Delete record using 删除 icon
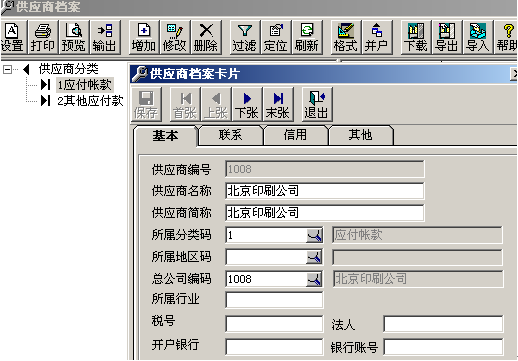The height and width of the screenshot is (361, 518). [206, 37]
